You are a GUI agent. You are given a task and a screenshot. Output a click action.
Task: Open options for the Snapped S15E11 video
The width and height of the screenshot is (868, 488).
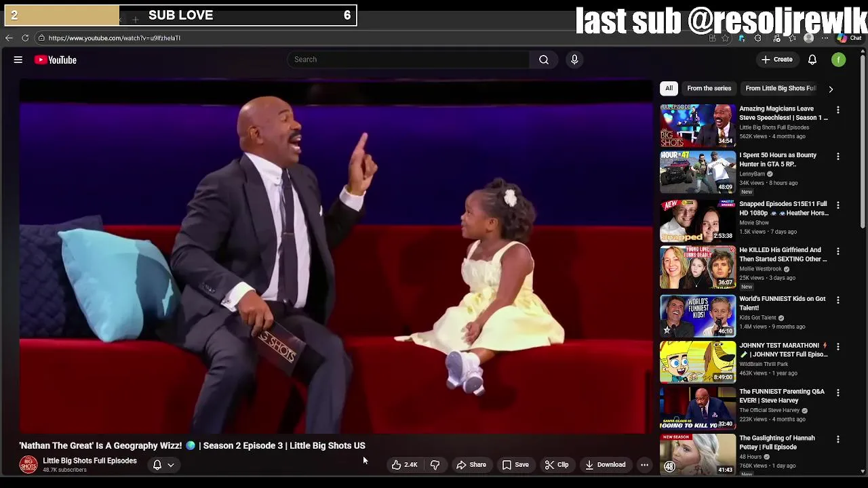click(838, 205)
